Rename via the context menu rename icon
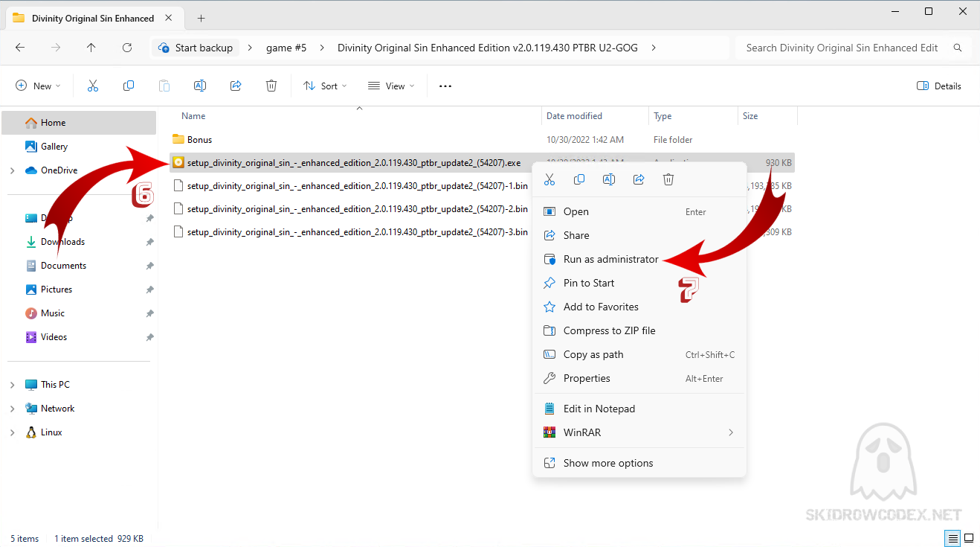The height and width of the screenshot is (547, 980). pyautogui.click(x=609, y=179)
